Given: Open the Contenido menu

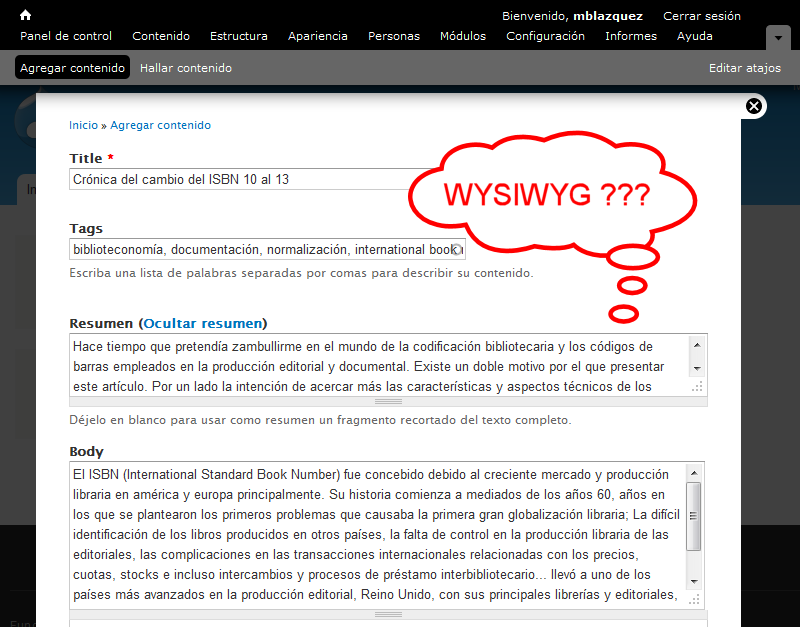Looking at the screenshot, I should (160, 36).
